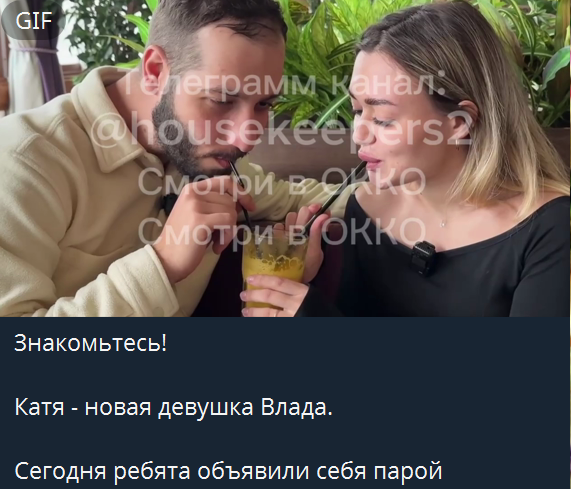Click the lower 'Смотри в ОККО' watermark
Screen dimensions: 571x489
(281, 231)
